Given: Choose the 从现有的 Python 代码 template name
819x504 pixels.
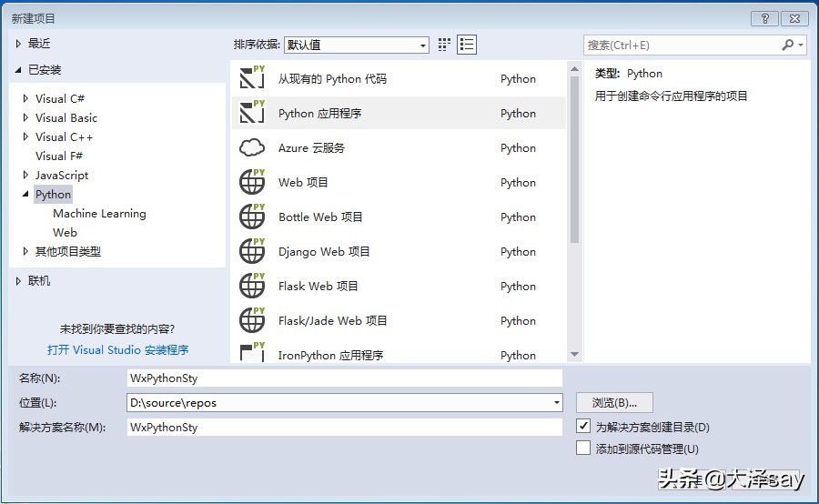Looking at the screenshot, I should (332, 79).
